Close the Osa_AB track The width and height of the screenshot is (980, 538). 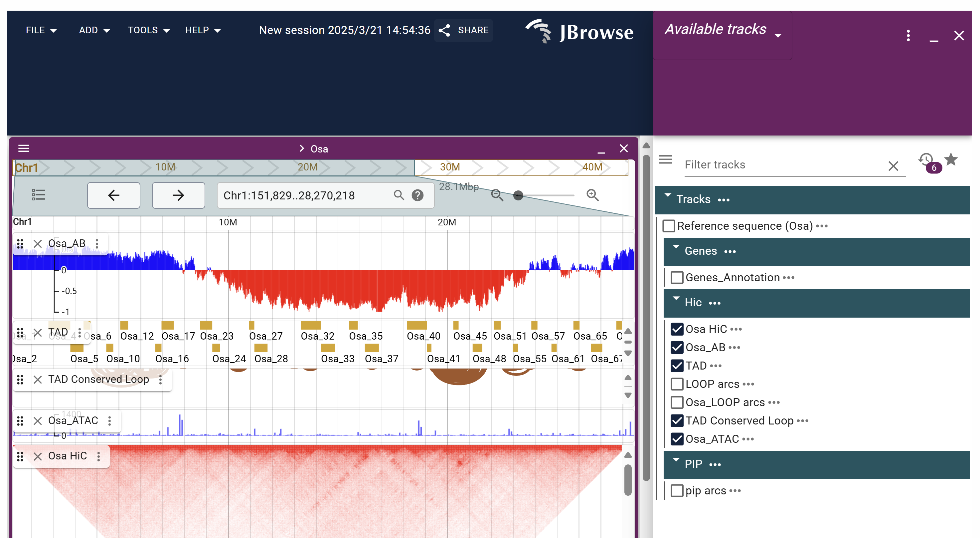click(37, 244)
